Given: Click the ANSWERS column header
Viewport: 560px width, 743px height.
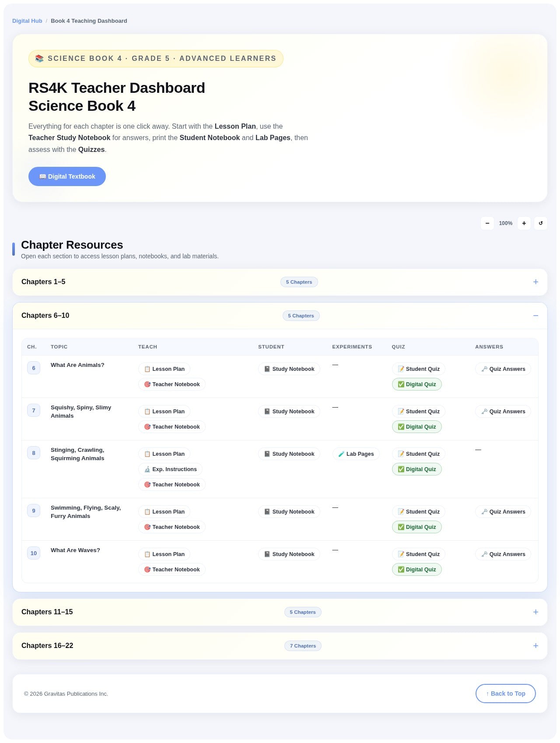Looking at the screenshot, I should pos(489,347).
